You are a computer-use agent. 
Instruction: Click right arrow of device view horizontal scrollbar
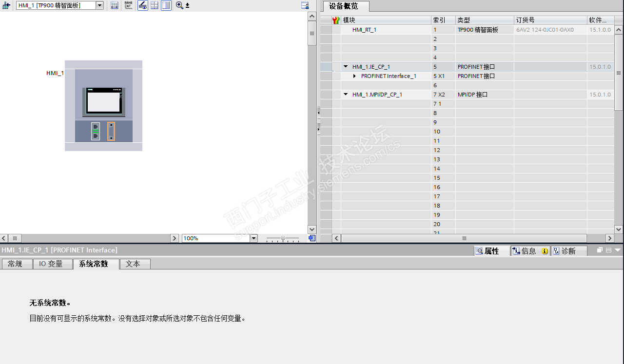175,238
